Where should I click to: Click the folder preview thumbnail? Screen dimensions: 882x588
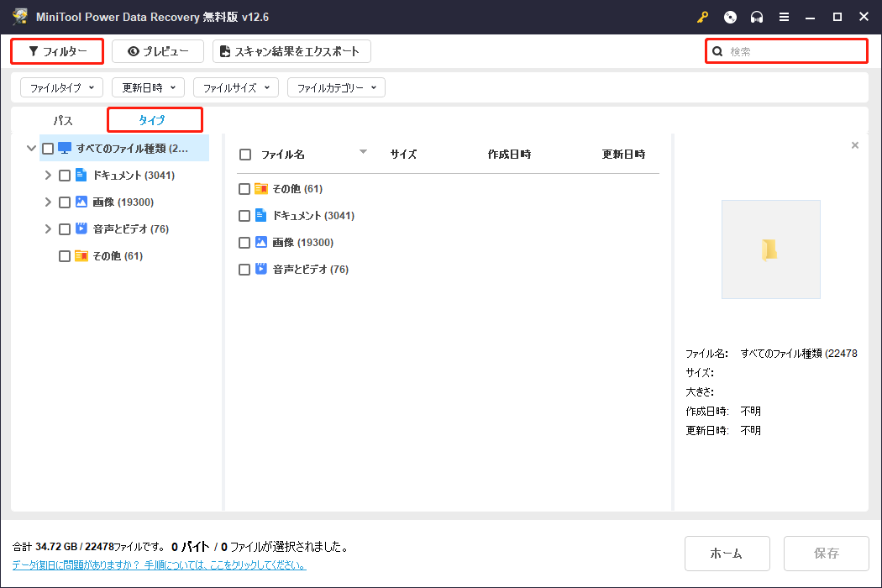tap(770, 249)
